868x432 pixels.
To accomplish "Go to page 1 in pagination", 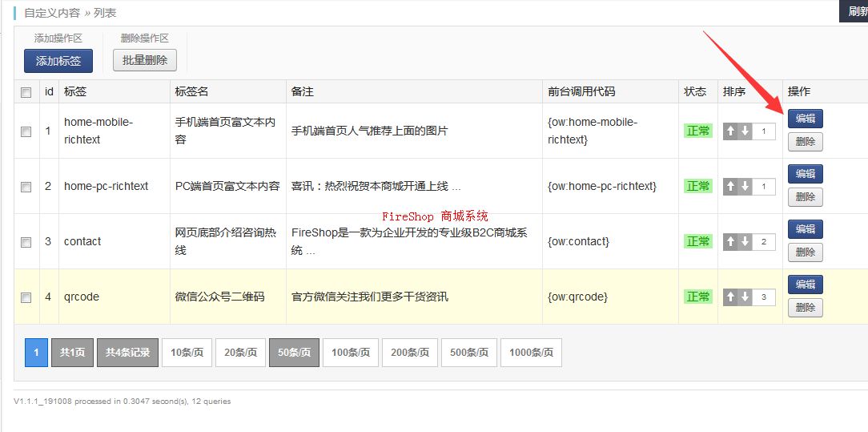I will pyautogui.click(x=37, y=353).
